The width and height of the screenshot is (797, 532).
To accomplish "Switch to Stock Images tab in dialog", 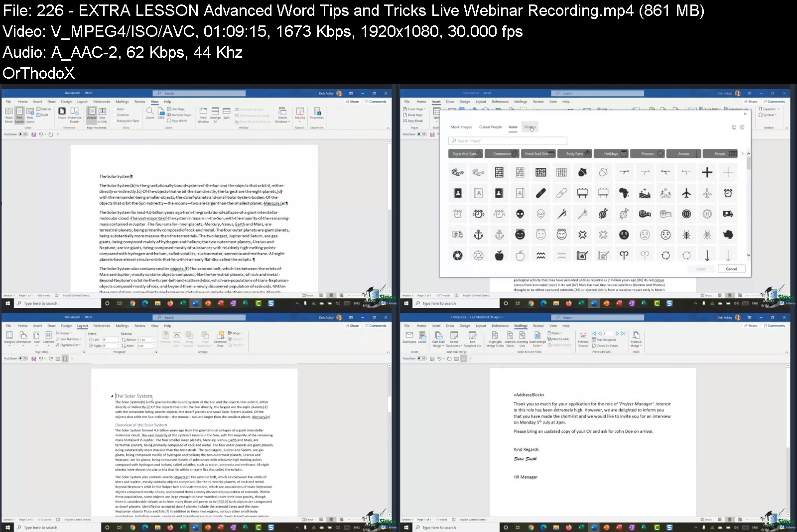I will (461, 127).
